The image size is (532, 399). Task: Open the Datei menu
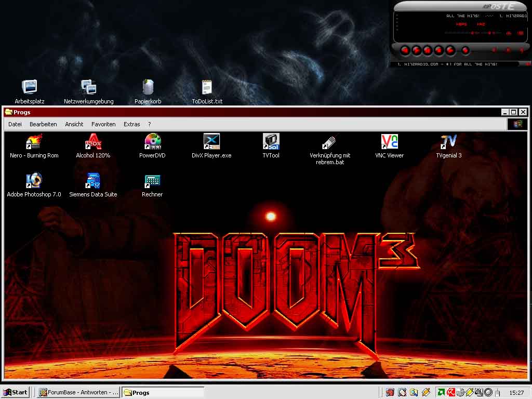(x=15, y=124)
